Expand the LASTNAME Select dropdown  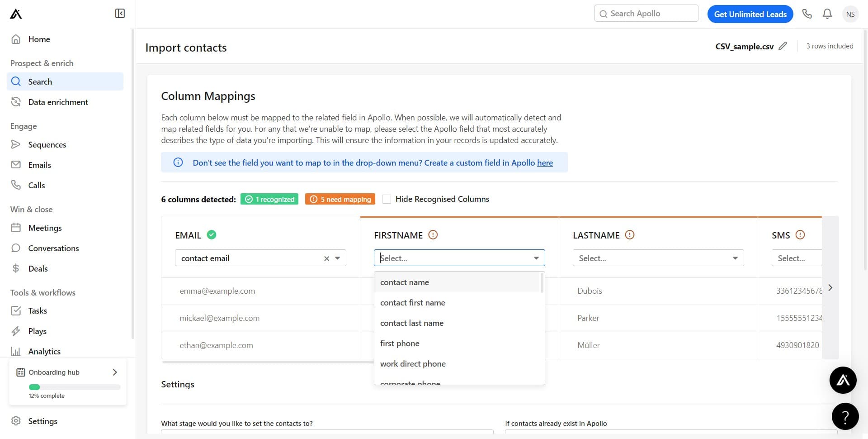click(x=658, y=258)
